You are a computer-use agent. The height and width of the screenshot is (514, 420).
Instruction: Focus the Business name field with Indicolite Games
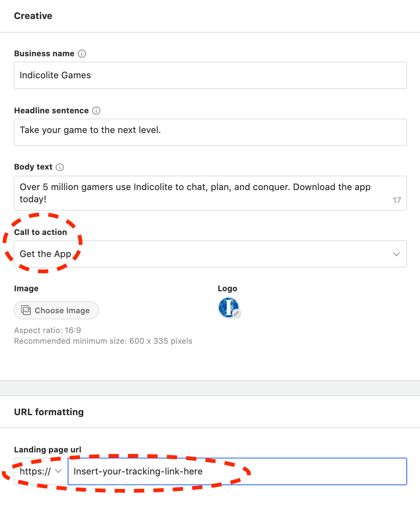210,75
